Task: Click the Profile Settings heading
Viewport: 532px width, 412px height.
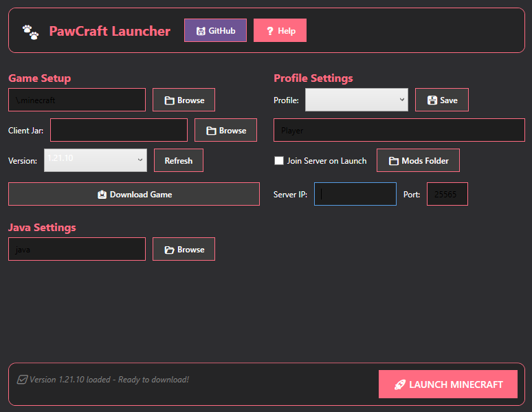Action: pos(313,78)
